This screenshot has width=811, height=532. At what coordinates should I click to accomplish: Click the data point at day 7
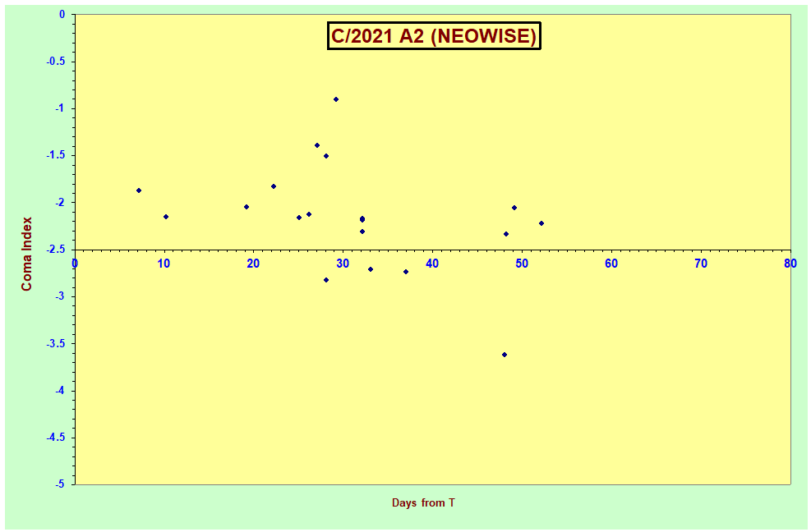pyautogui.click(x=139, y=190)
